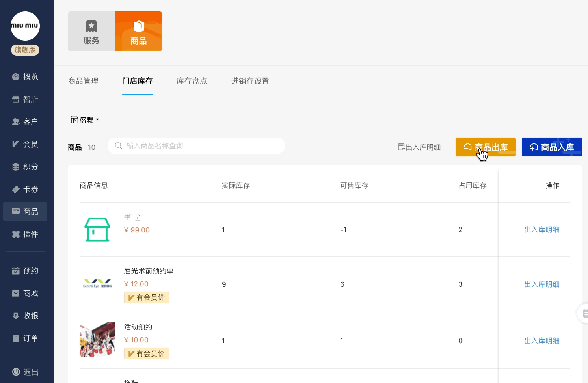Click the search magnifier icon
Viewport: 588px width, 383px height.
119,146
